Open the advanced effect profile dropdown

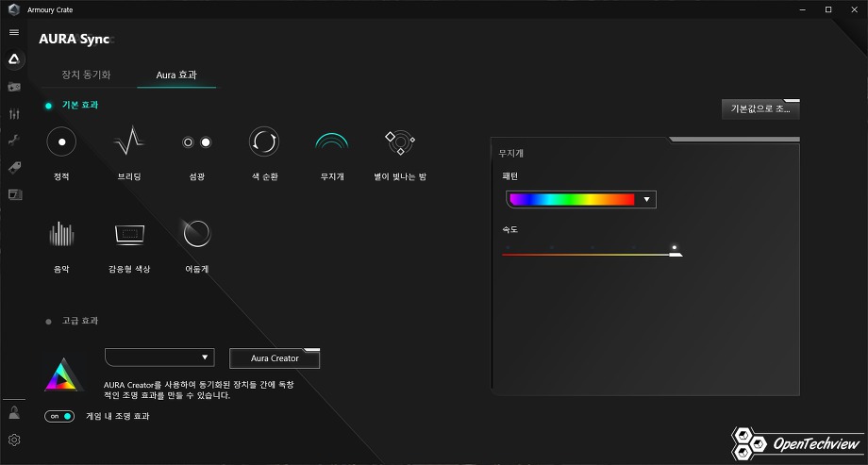(159, 357)
